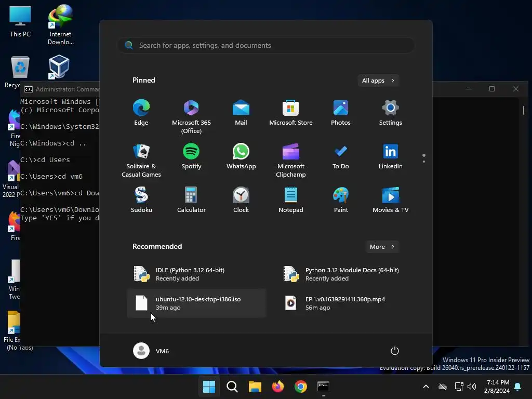Open IDLE (Python 3.12 64-bit)
532x399 pixels.
point(196,274)
